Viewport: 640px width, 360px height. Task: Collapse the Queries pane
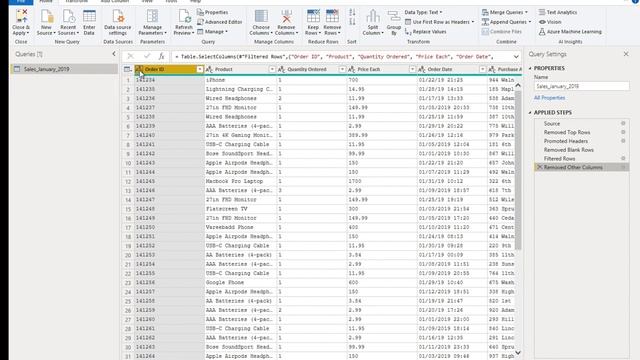pos(114,54)
